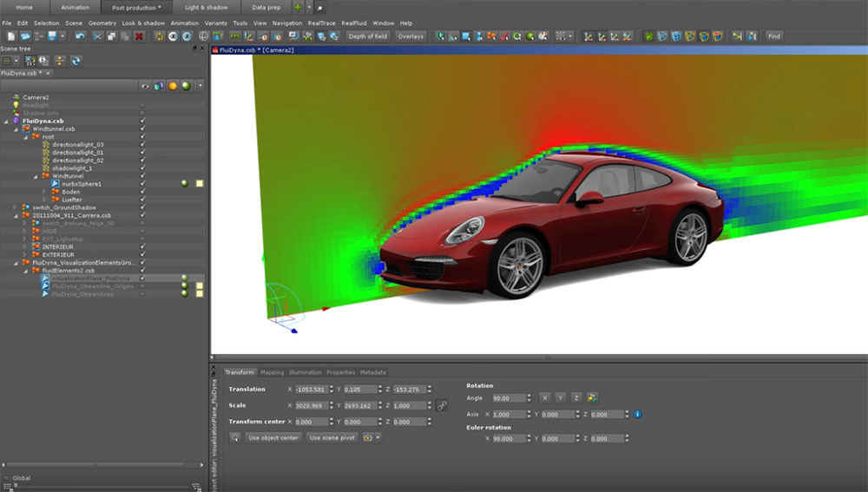Click the Rotation Angle input field

tap(509, 398)
